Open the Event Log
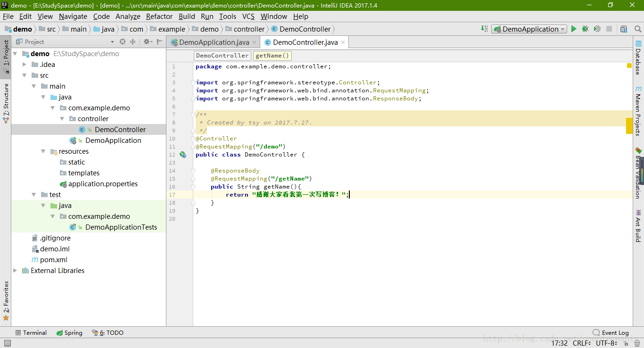644x348 pixels. (611, 332)
